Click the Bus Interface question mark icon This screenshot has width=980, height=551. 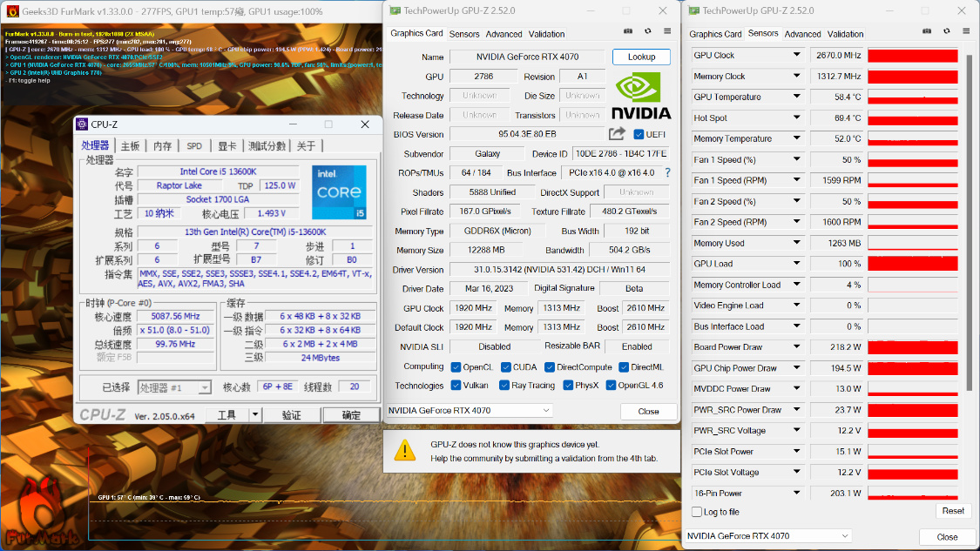667,172
